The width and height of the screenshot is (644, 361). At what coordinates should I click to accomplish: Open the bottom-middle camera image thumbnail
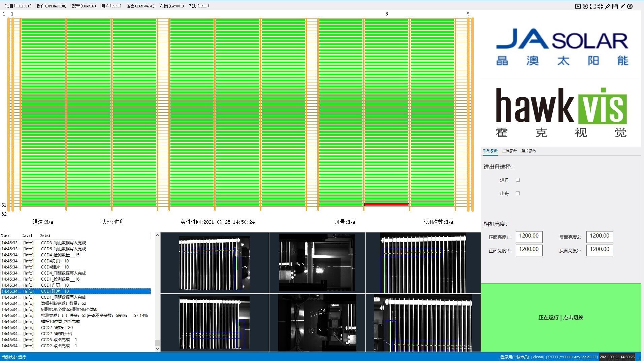(317, 323)
